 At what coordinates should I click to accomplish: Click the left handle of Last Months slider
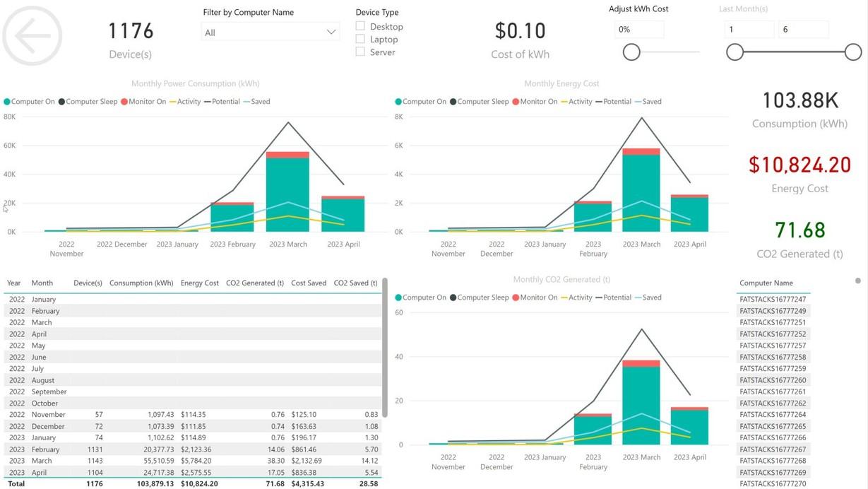pyautogui.click(x=735, y=52)
